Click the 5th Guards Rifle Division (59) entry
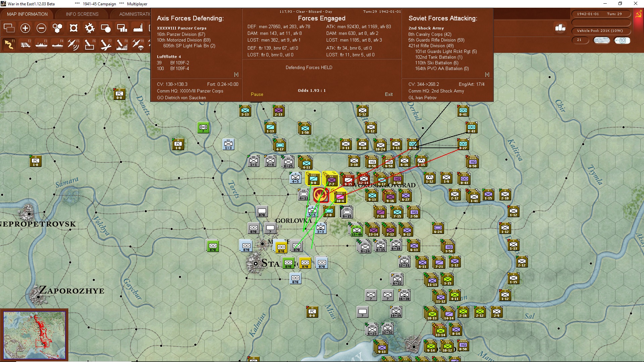The width and height of the screenshot is (644, 362). point(436,40)
